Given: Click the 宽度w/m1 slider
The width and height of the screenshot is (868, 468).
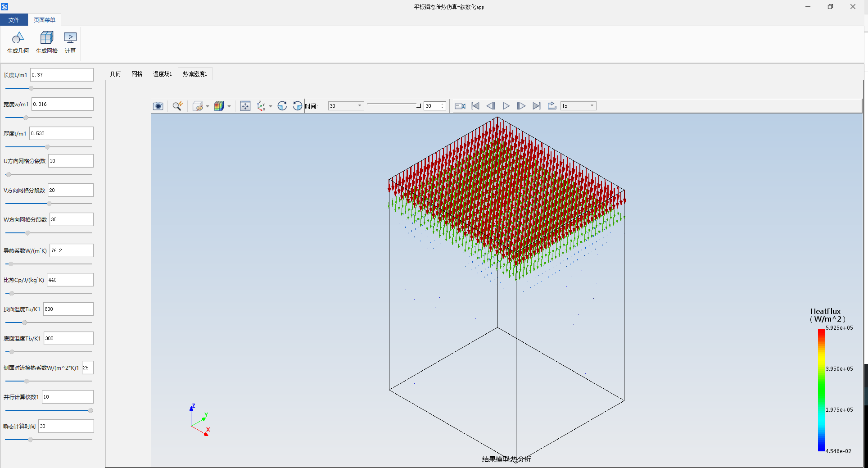Looking at the screenshot, I should coord(48,118).
